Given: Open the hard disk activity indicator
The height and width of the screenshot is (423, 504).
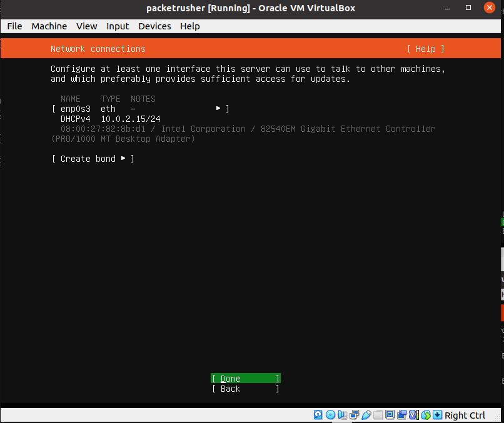Looking at the screenshot, I should (x=318, y=415).
